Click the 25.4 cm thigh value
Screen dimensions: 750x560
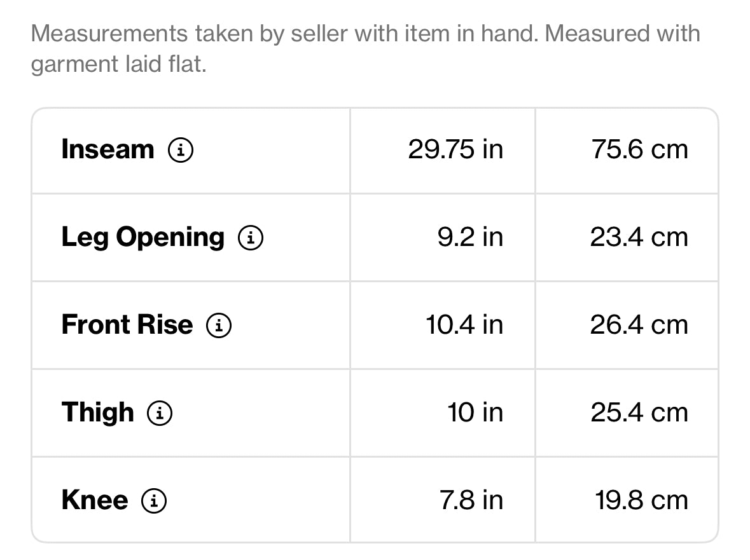639,413
